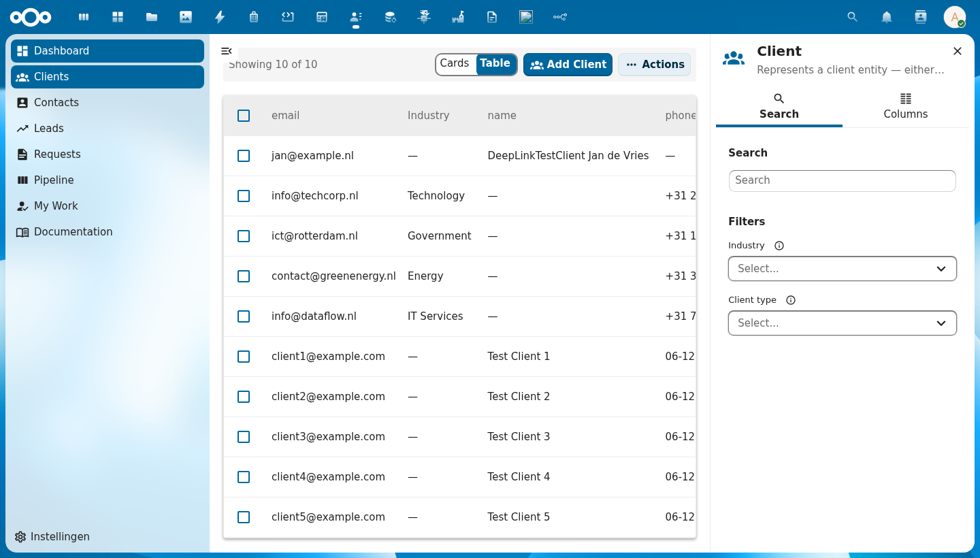Image resolution: width=980 pixels, height=558 pixels.
Task: Open Requests in the sidebar
Action: (108, 154)
